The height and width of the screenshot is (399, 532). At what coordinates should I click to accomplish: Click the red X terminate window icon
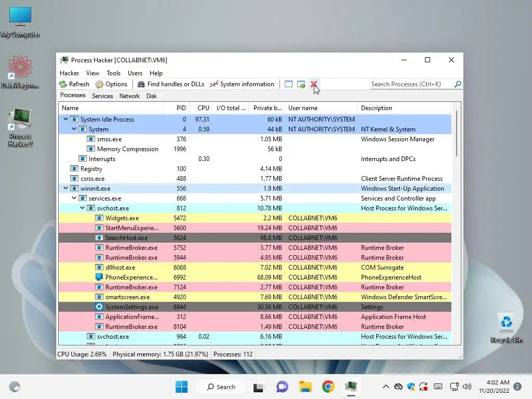click(313, 84)
